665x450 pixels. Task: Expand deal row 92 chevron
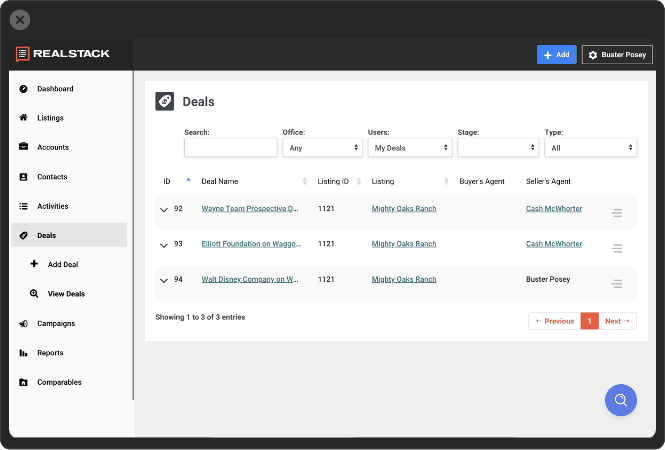pyautogui.click(x=163, y=210)
